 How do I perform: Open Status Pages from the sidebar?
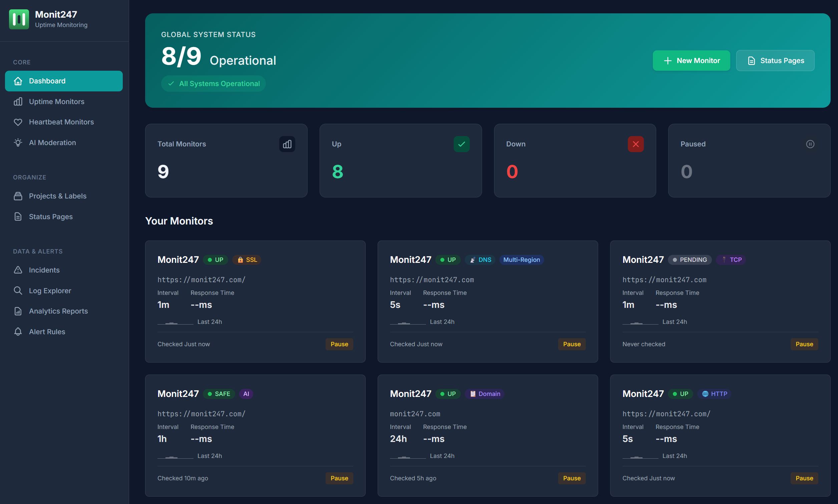[x=50, y=217]
